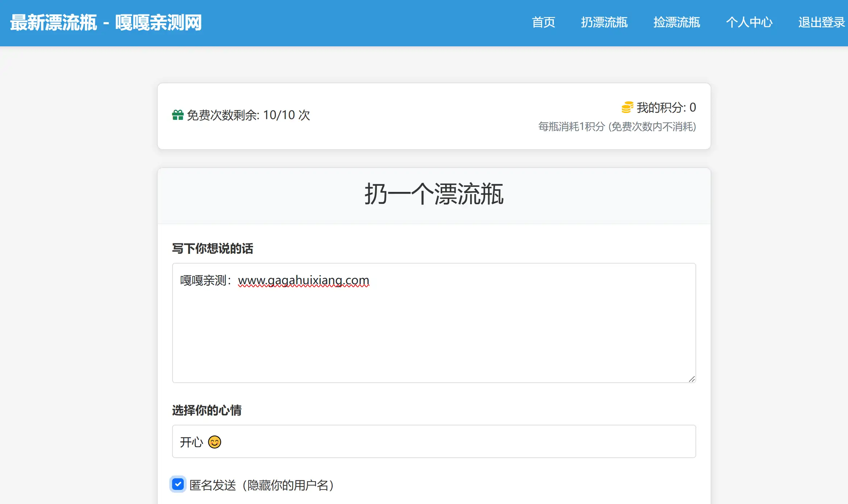This screenshot has height=504, width=848.
Task: Navigate to 个人中心
Action: pos(749,22)
